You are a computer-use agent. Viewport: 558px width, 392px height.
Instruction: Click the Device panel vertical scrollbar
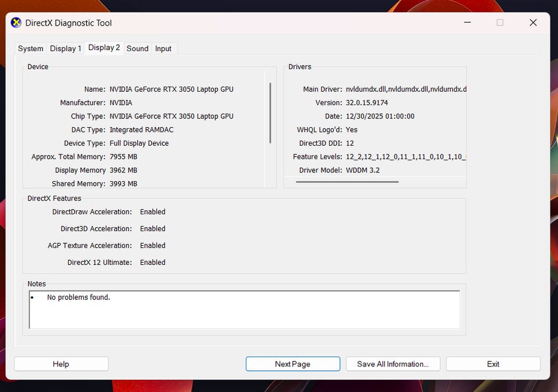(x=270, y=113)
